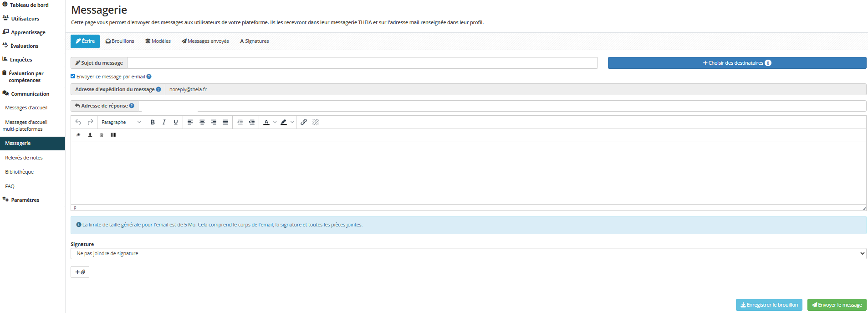
Task: Toggle bold formatting
Action: coord(153,122)
